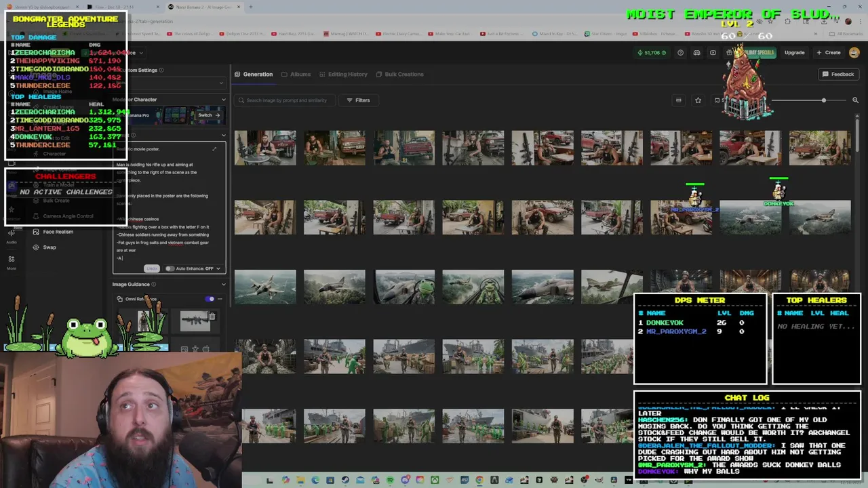Open the Bulk Creations tab
This screenshot has width=868, height=488.
tap(399, 75)
